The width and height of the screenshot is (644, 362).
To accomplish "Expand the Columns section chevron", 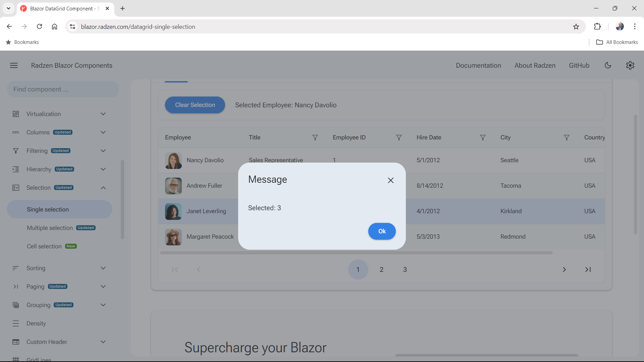I will tap(103, 132).
